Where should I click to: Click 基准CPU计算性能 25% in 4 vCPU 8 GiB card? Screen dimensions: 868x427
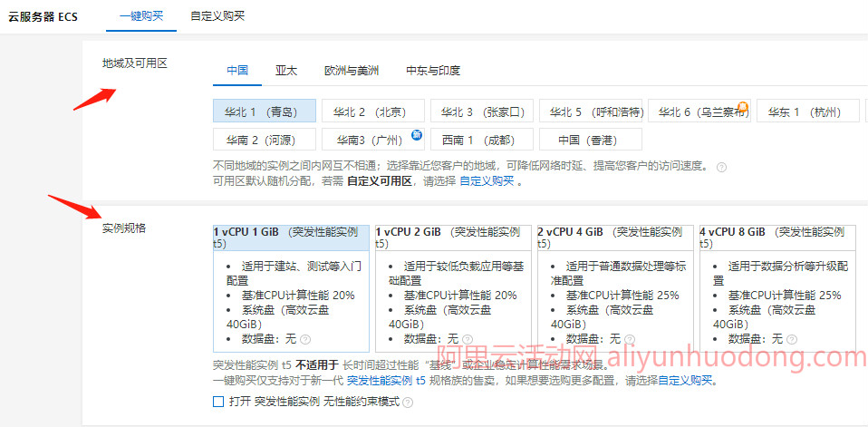coord(785,296)
